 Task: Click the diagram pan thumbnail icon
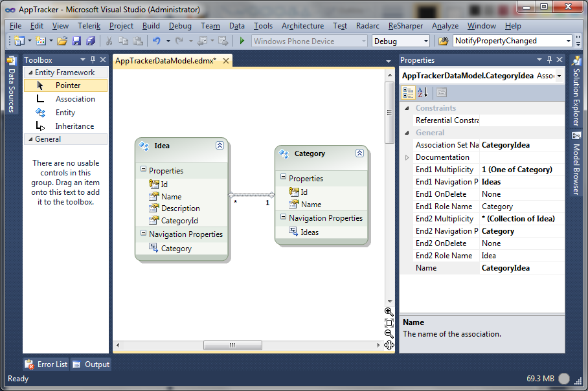tap(389, 345)
